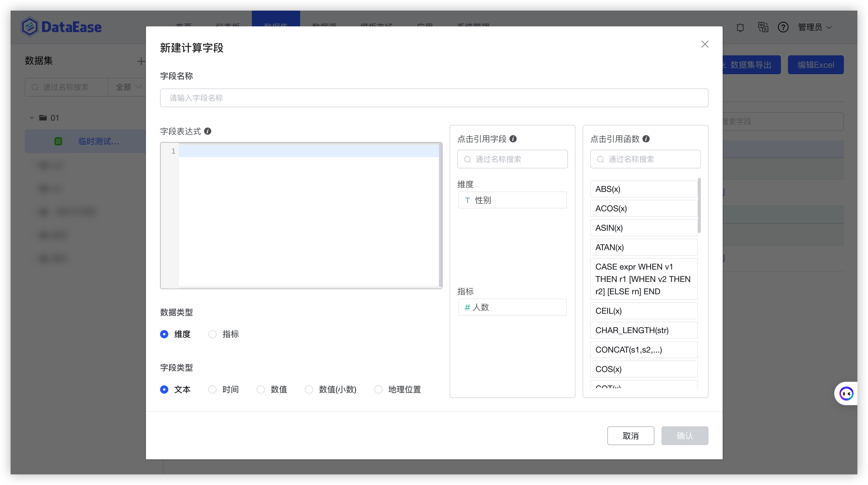This screenshot has width=868, height=485.
Task: Click the info icon beside 字段表达式
Action: pyautogui.click(x=208, y=131)
